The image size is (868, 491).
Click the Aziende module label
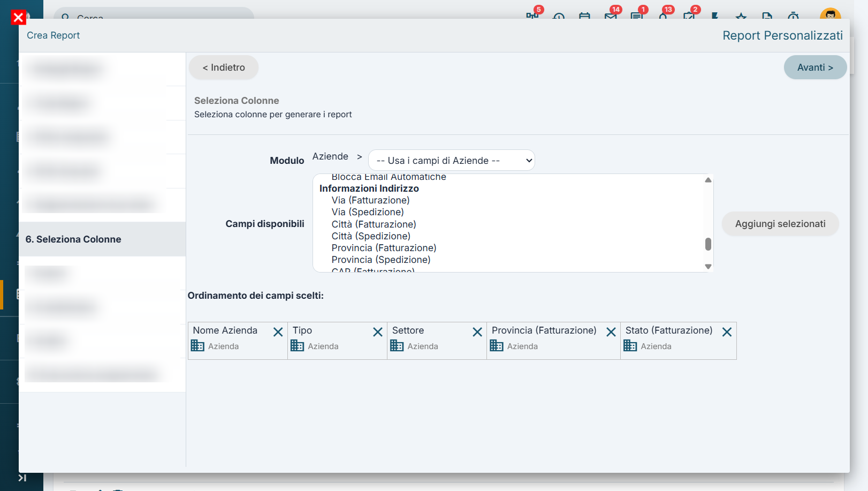point(330,156)
